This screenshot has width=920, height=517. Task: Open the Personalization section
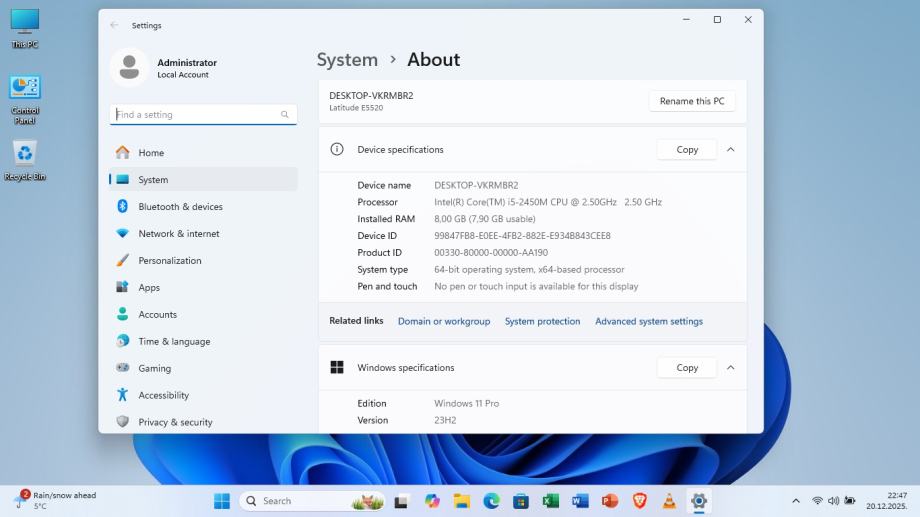pos(169,261)
